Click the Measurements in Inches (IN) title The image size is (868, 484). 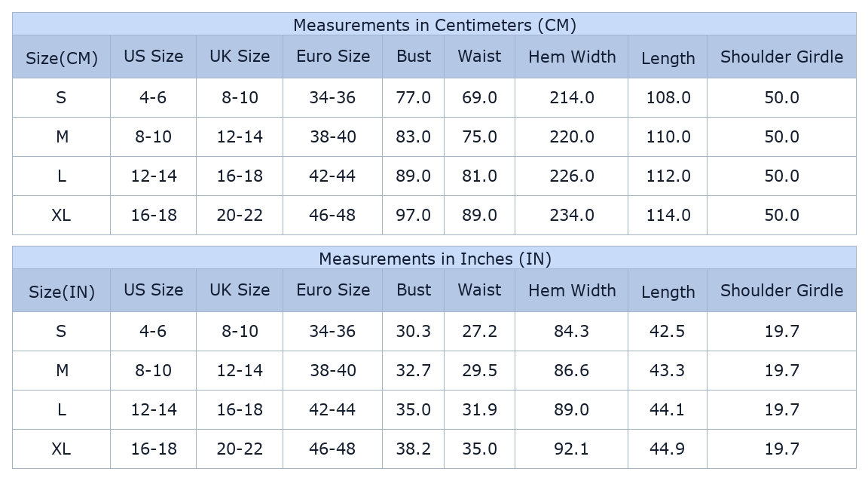tap(435, 259)
